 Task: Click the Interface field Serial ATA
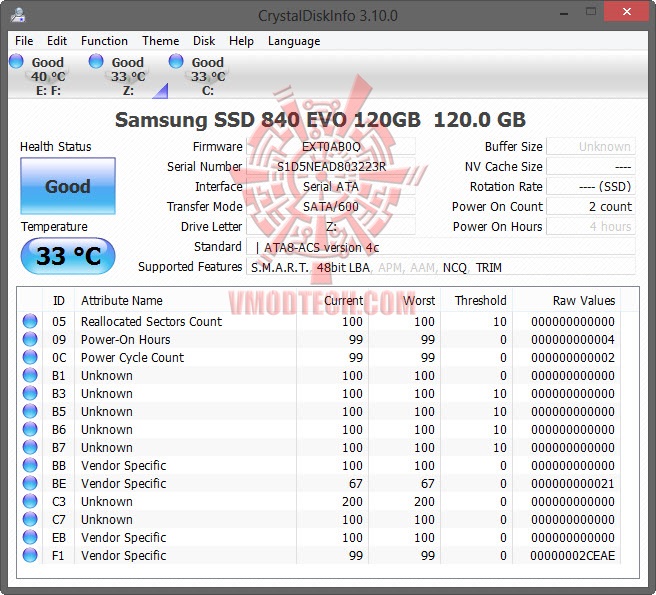point(331,187)
